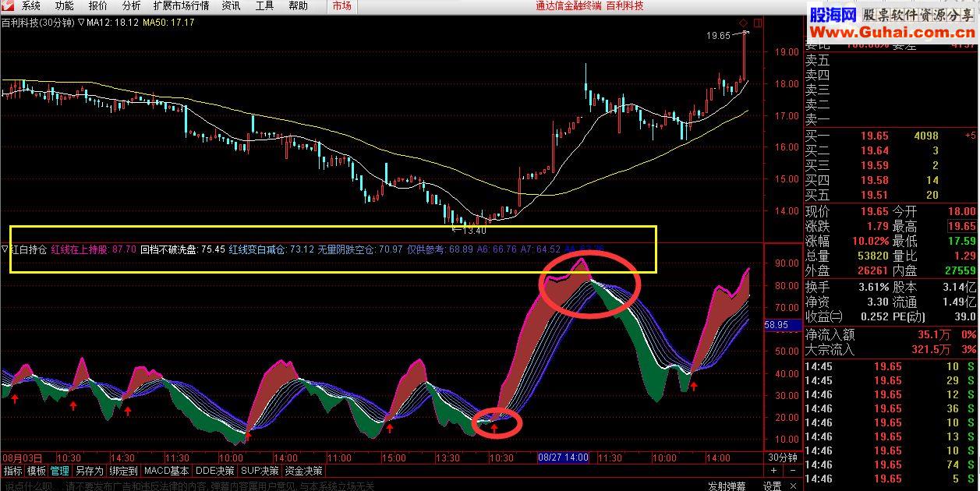Open the 30分钟 period selector
The image size is (980, 491).
click(783, 457)
